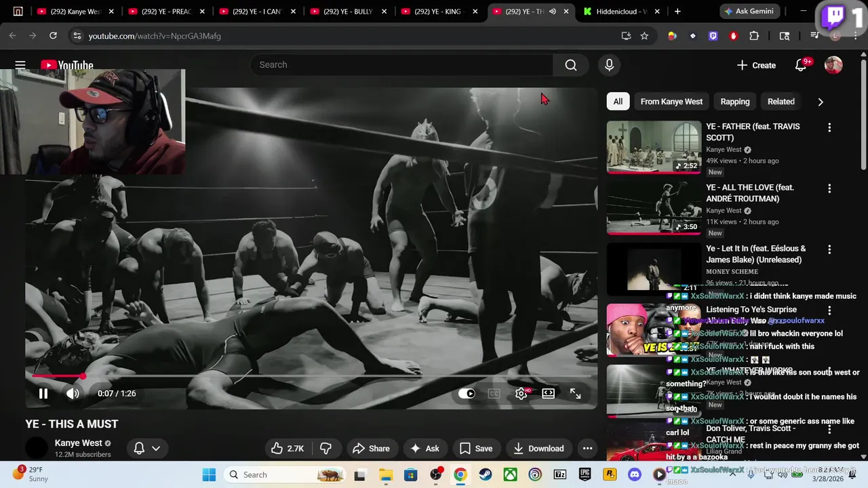
Task: Open options for Let It In video
Action: point(829,249)
